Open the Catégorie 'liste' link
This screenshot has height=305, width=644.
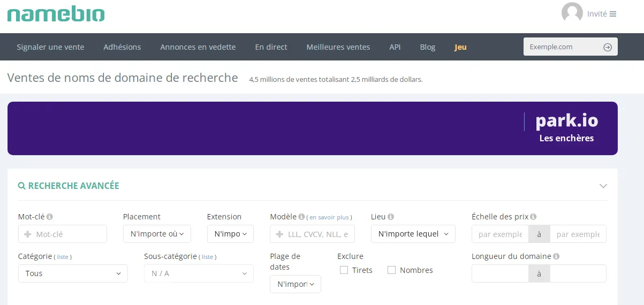pos(63,257)
